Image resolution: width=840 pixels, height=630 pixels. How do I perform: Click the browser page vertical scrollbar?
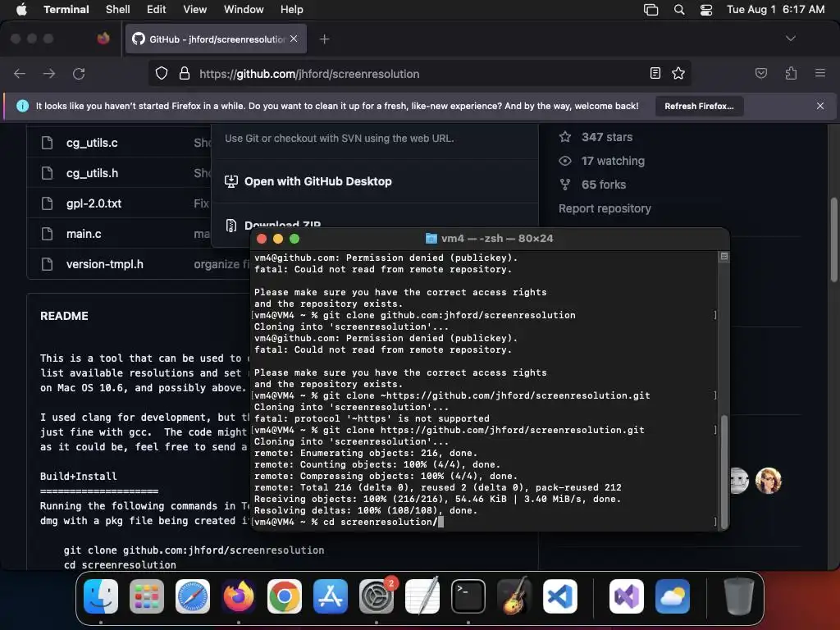pos(833,240)
